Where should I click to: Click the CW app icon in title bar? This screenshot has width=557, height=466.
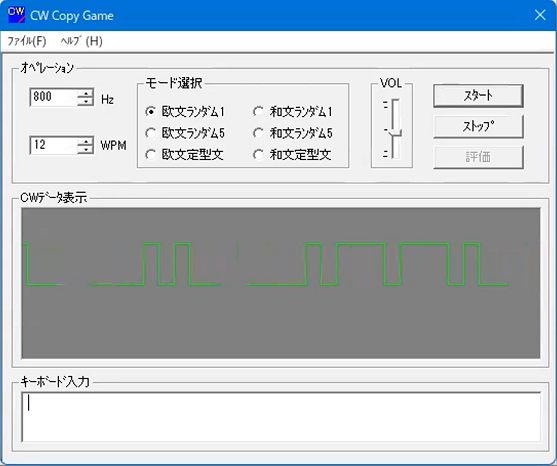pyautogui.click(x=16, y=15)
